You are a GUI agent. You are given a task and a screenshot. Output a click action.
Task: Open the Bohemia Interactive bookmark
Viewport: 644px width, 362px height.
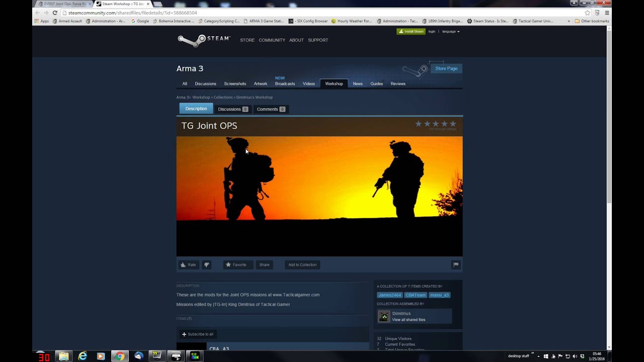(173, 21)
